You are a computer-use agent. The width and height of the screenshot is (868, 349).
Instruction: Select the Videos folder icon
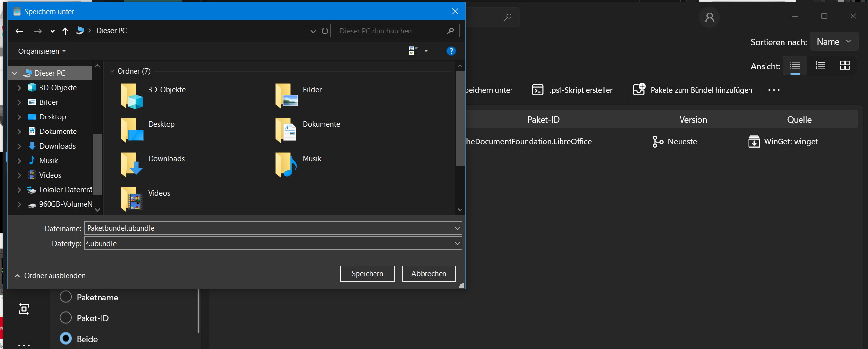132,199
